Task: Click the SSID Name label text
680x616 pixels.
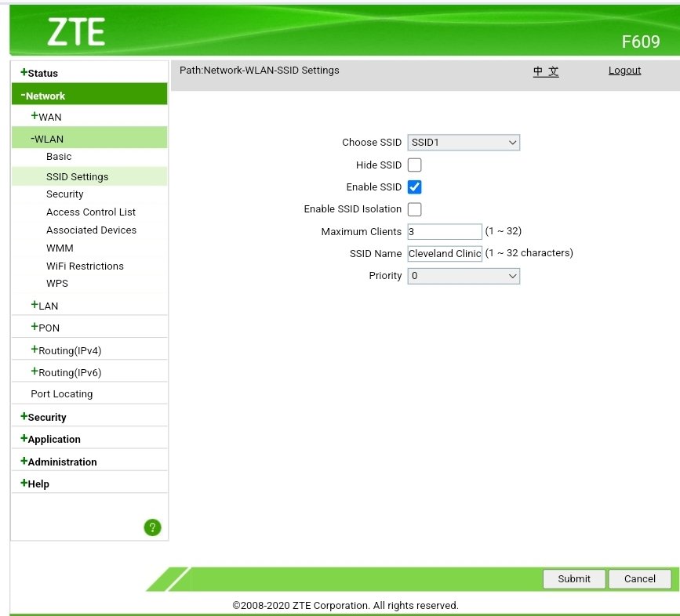Action: (x=376, y=253)
